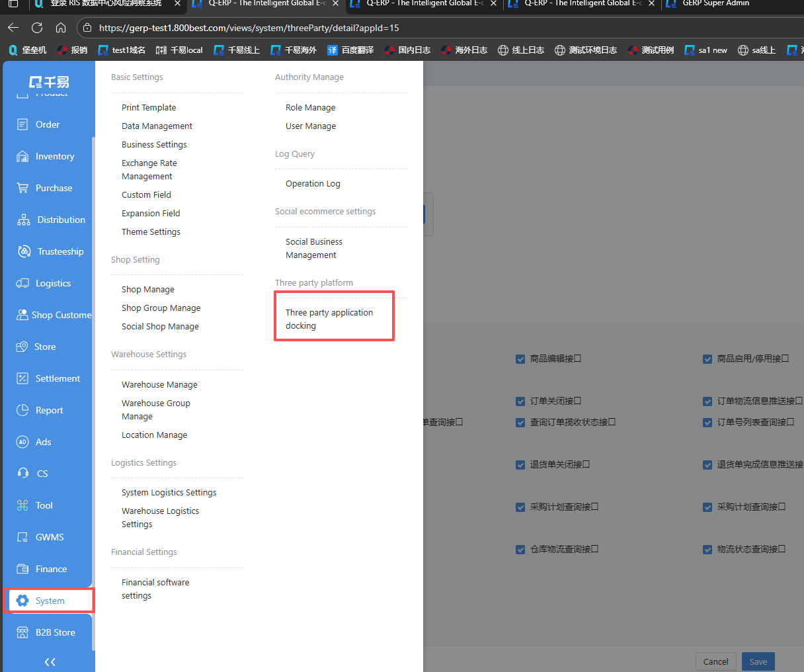Image resolution: width=804 pixels, height=672 pixels.
Task: Open Warehouse Manage settings
Action: coord(159,385)
